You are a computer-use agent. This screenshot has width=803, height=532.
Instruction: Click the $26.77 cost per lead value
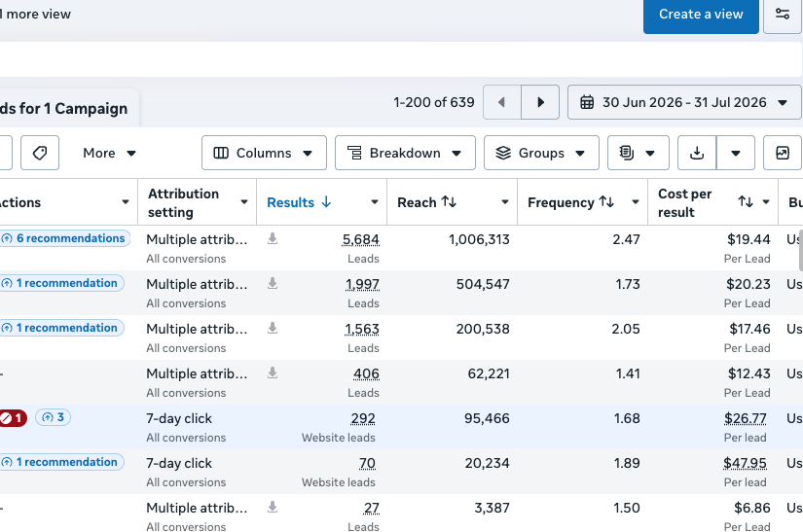pyautogui.click(x=746, y=418)
